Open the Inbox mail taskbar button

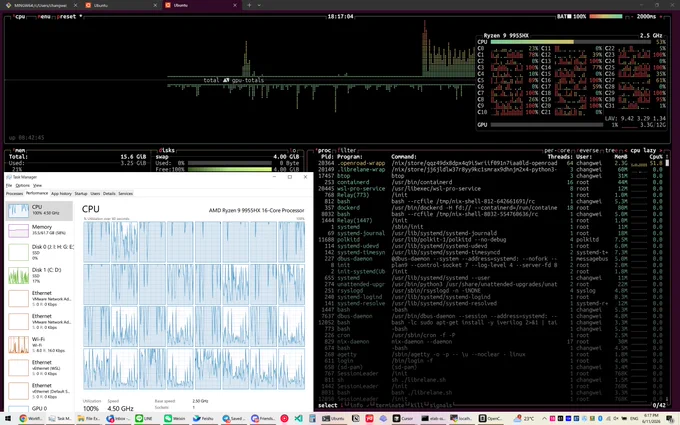pyautogui.click(x=118, y=418)
